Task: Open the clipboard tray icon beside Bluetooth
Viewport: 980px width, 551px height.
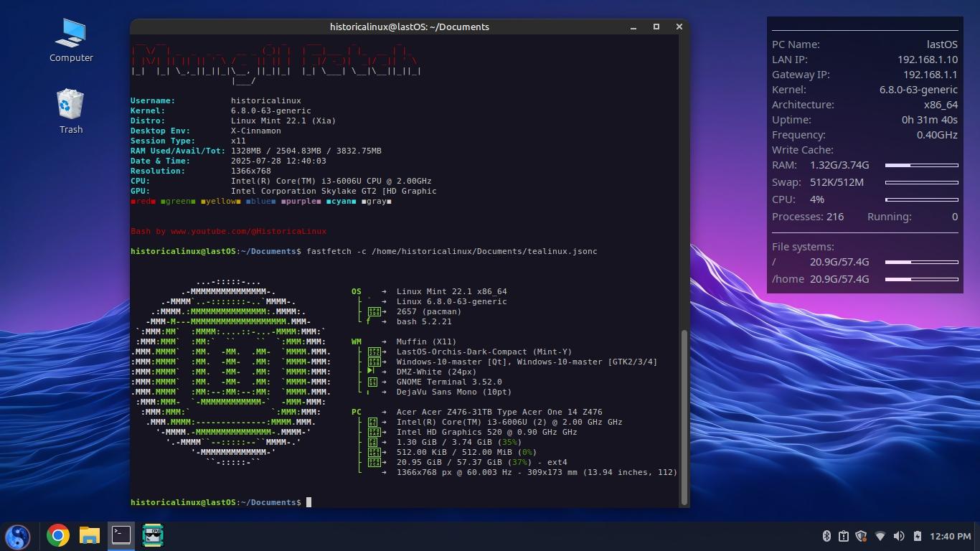Action: click(x=844, y=536)
